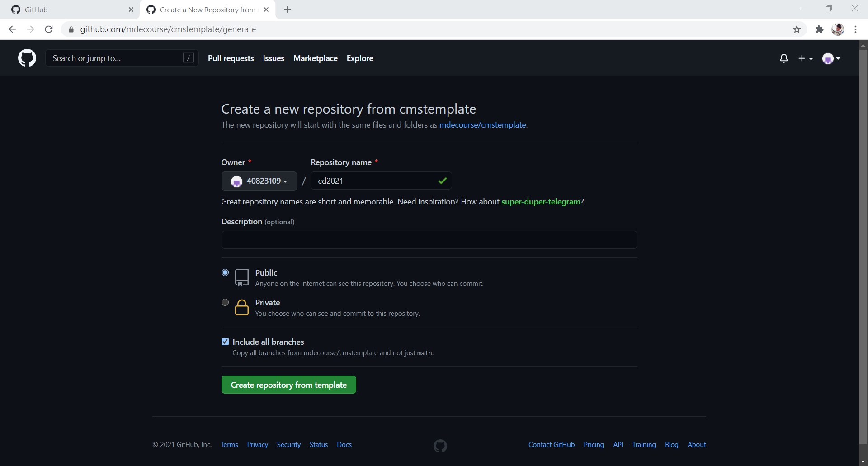Close the Create a New Repository tab
Viewport: 868px width, 466px height.
(266, 10)
